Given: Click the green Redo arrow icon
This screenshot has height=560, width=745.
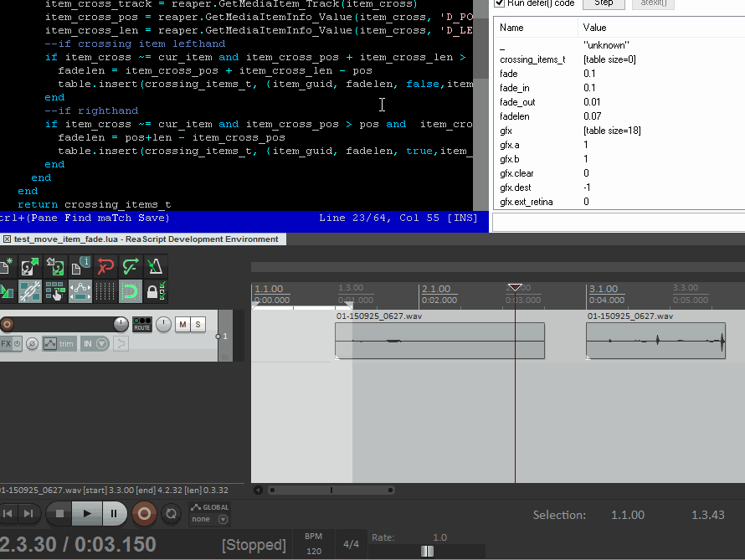Looking at the screenshot, I should click(131, 266).
